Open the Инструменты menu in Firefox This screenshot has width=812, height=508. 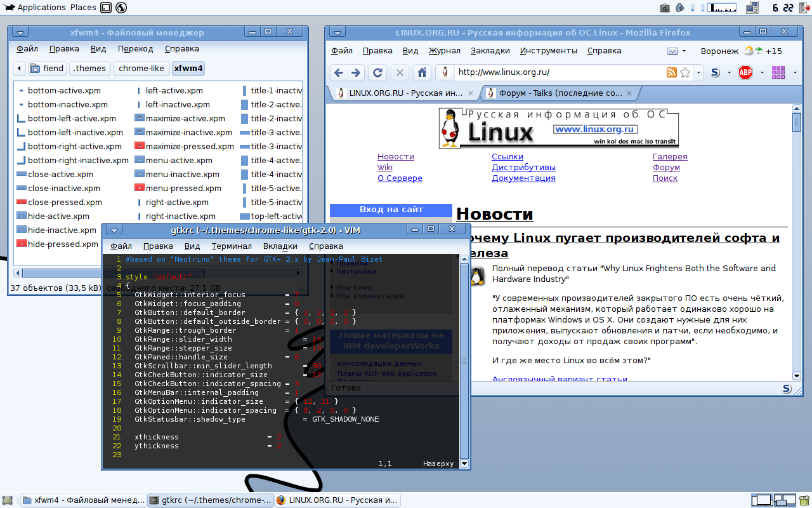(x=548, y=51)
